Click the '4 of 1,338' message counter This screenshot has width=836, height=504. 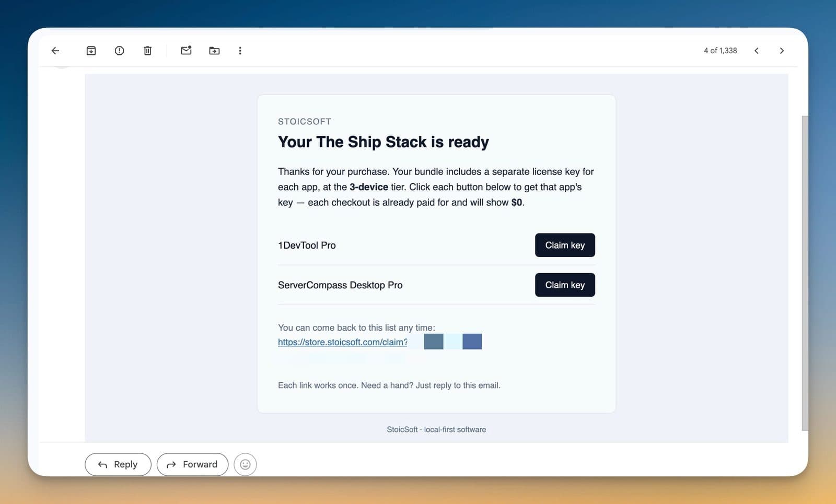pos(720,51)
